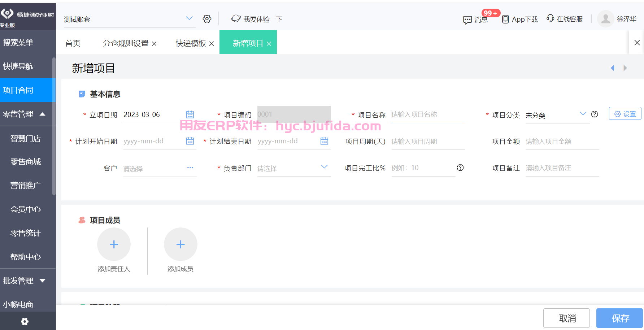Open the 项目分类 dropdown
644x330 pixels.
[583, 114]
